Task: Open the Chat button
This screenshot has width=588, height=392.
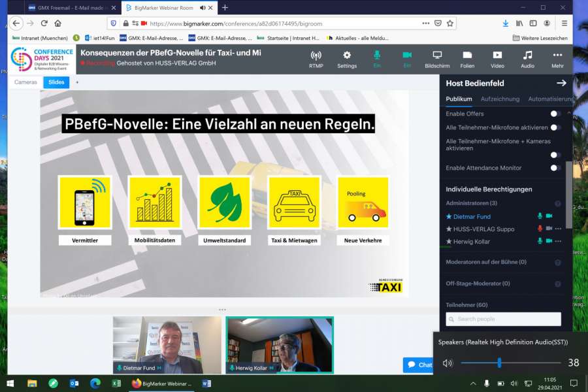Action: pos(419,365)
